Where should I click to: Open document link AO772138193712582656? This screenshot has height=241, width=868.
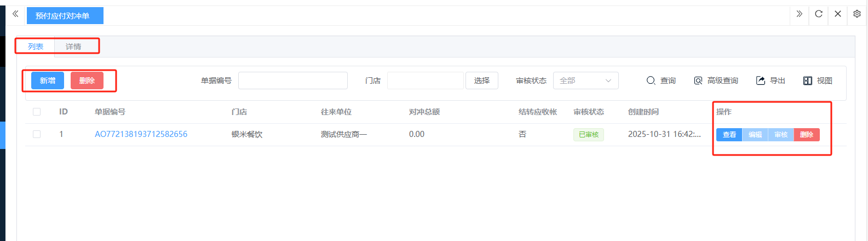click(x=141, y=134)
